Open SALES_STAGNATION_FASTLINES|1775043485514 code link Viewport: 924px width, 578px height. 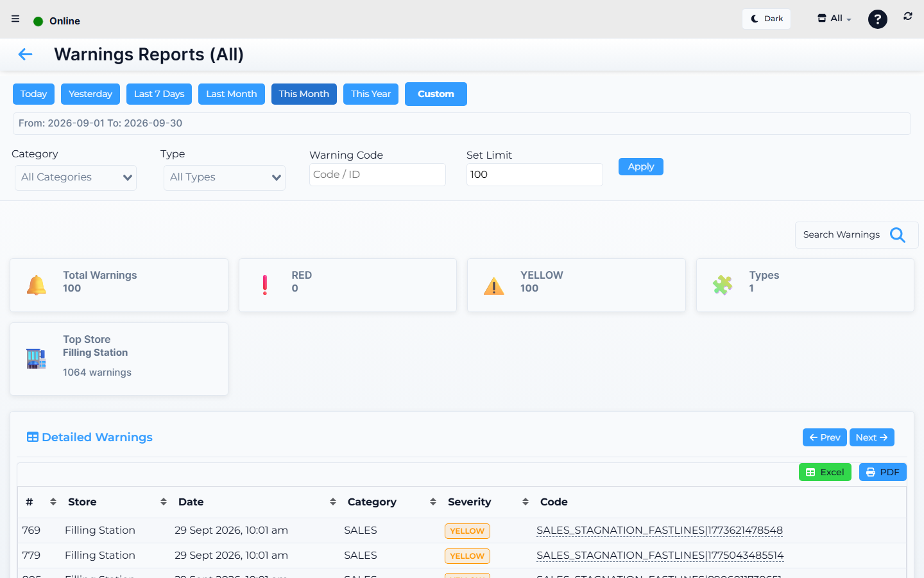tap(660, 556)
